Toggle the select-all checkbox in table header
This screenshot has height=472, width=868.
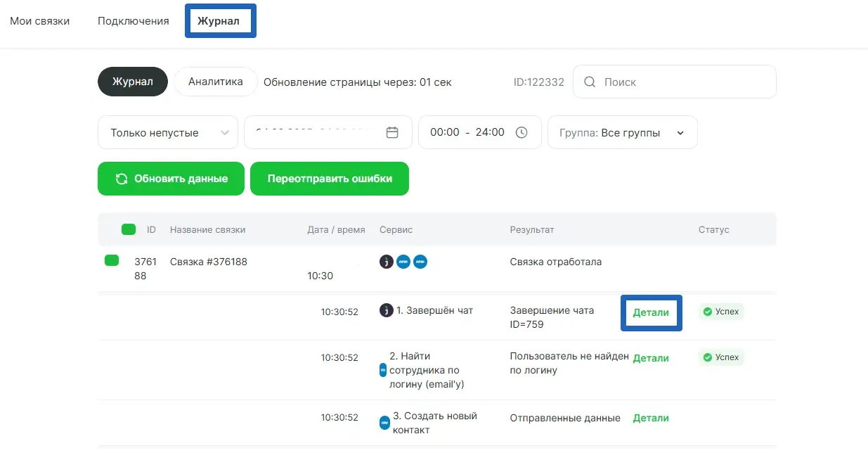point(129,229)
